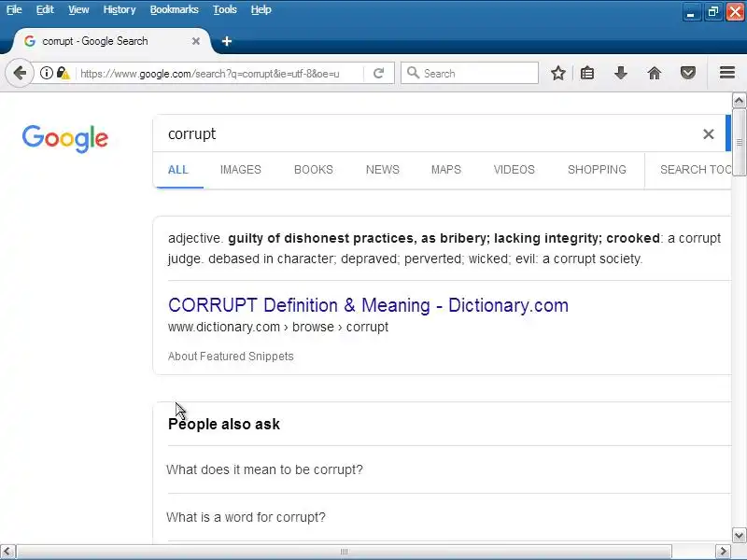The image size is (747, 560).
Task: Open the Edit menu
Action: [x=45, y=9]
